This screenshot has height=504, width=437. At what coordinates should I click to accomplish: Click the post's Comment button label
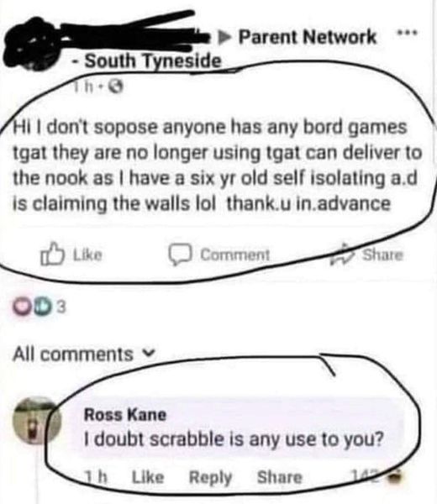point(235,255)
